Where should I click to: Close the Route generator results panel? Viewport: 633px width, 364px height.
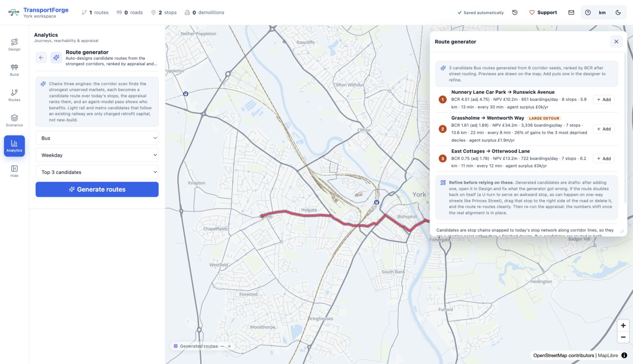(x=616, y=42)
